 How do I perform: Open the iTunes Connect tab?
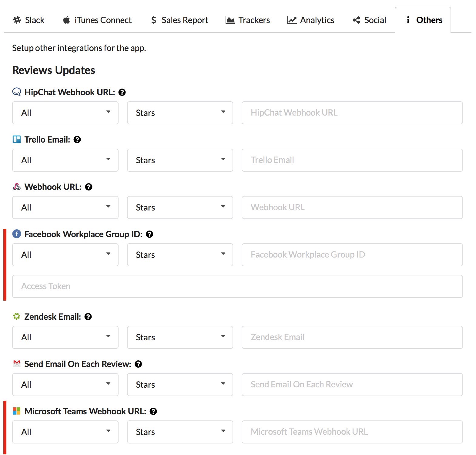tap(97, 20)
